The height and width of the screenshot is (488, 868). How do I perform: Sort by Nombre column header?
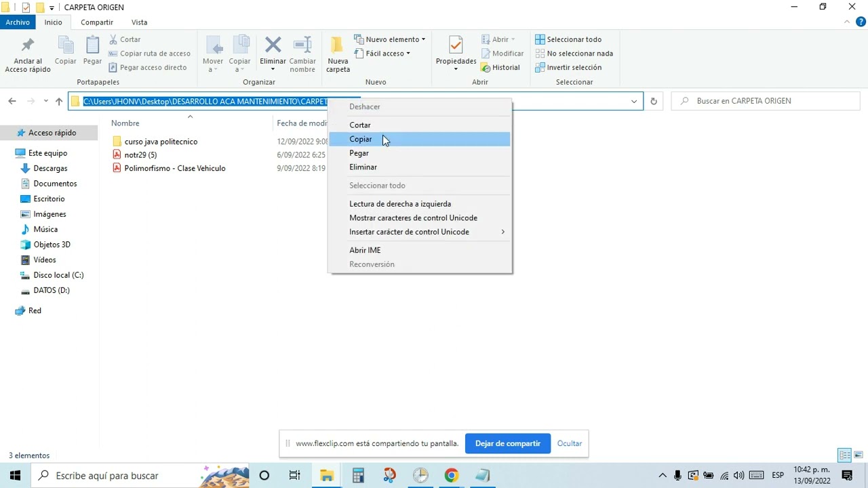pos(125,123)
